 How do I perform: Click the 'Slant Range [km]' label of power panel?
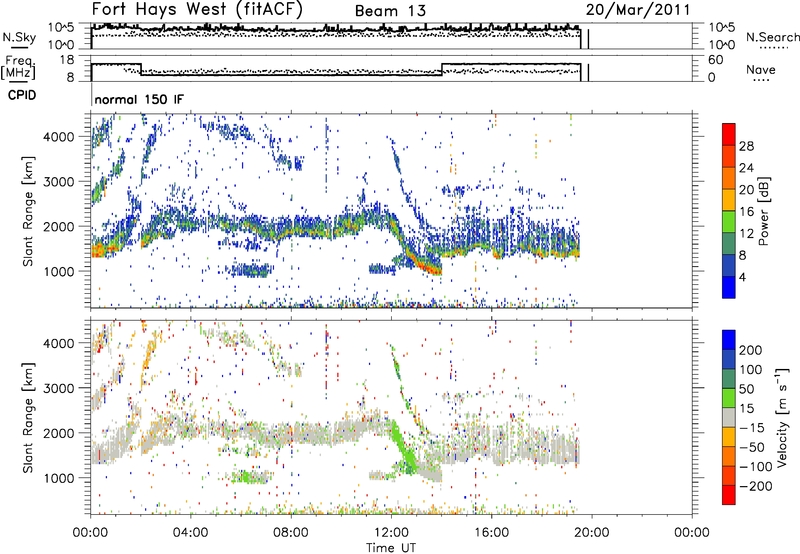[x=28, y=211]
